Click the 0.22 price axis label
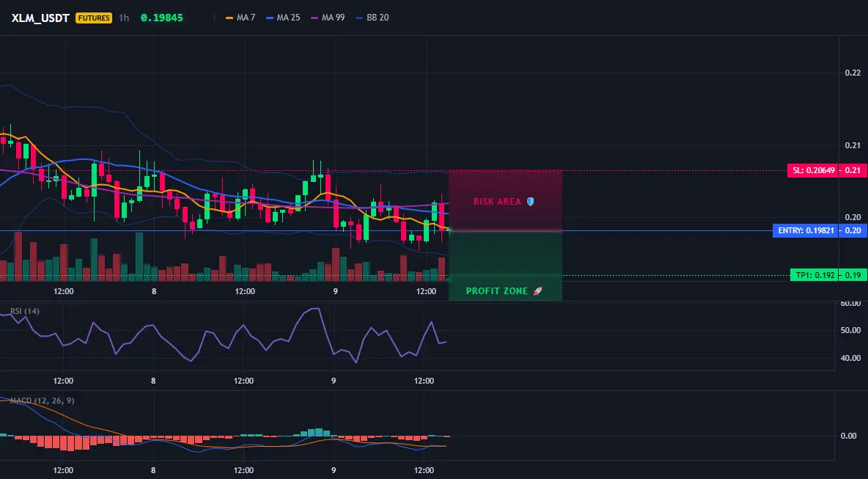 point(853,73)
